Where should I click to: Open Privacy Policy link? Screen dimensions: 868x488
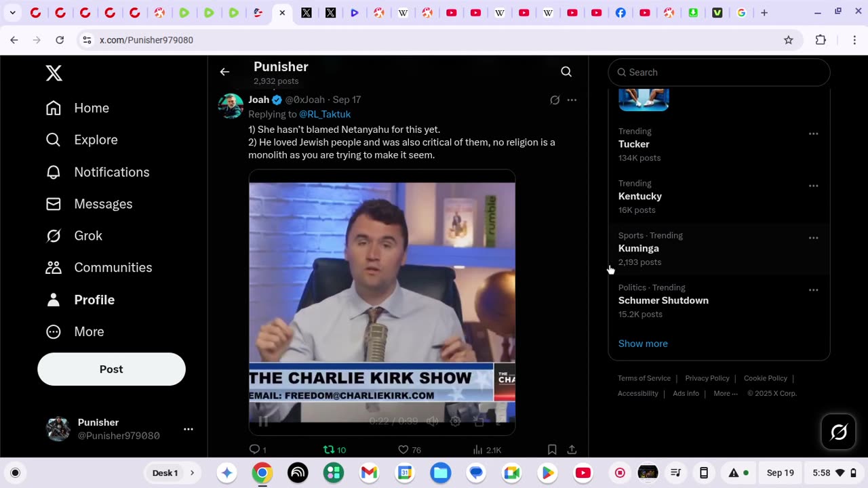tap(707, 378)
